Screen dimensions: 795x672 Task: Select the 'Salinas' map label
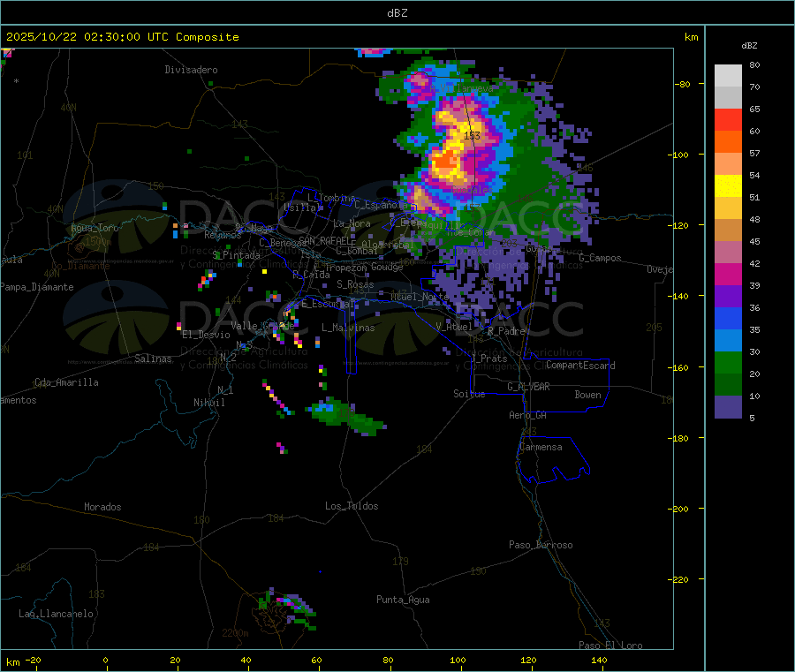click(x=153, y=359)
